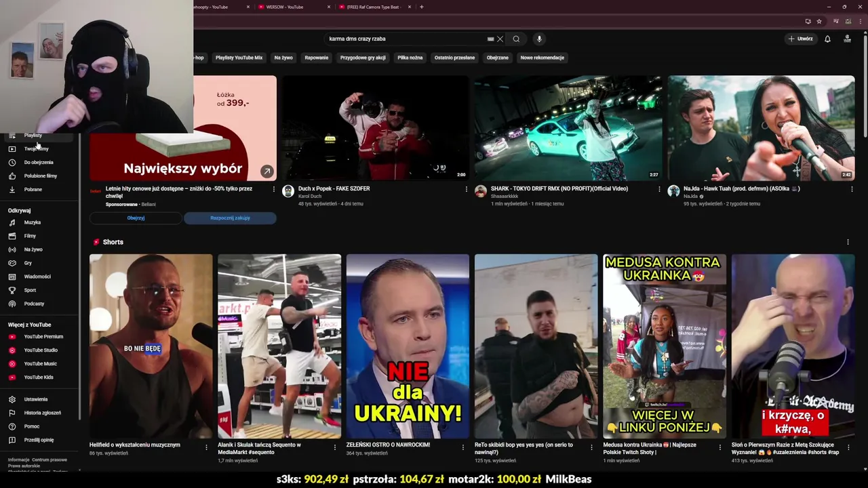Open a new browser tab

pos(422,7)
